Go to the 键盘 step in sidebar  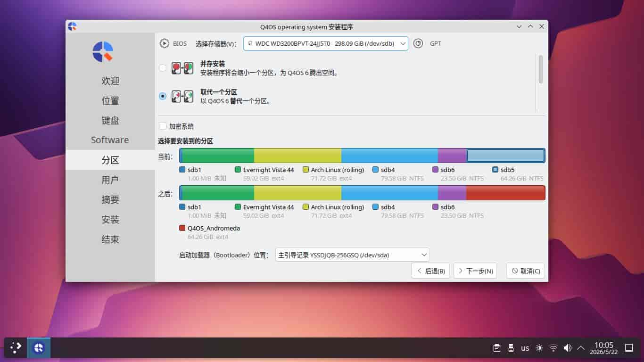click(110, 120)
